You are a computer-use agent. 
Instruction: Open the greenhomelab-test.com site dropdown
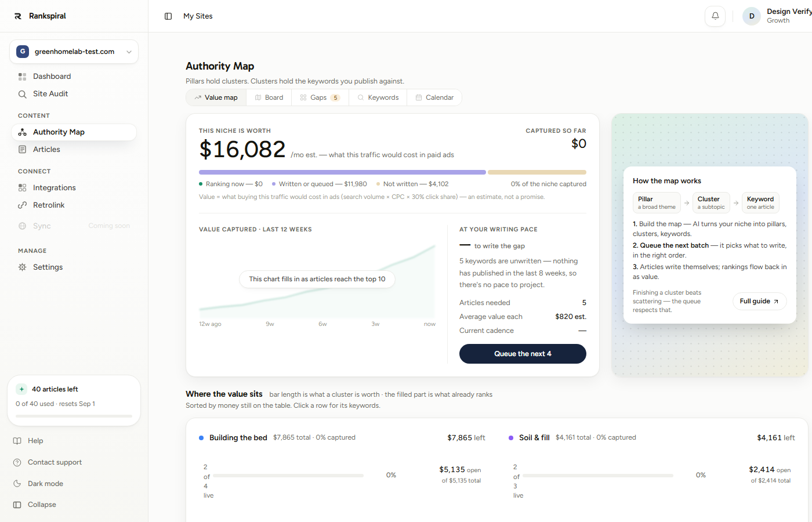pyautogui.click(x=74, y=52)
